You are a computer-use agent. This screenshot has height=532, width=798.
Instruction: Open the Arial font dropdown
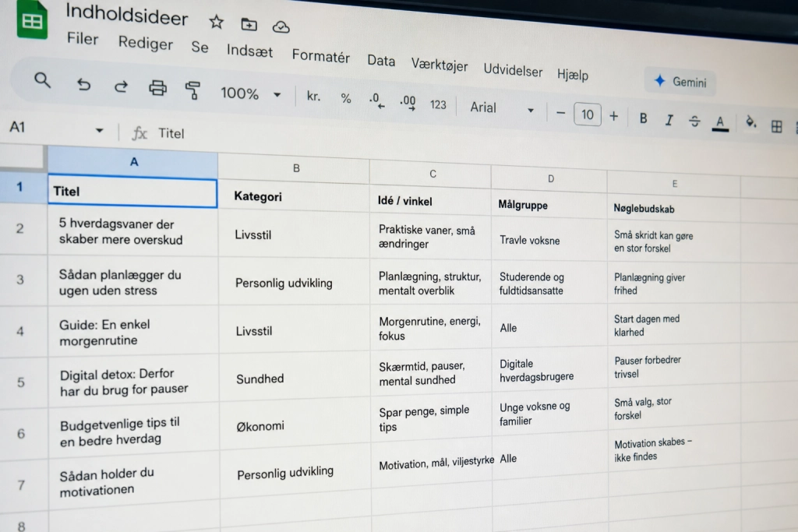502,107
